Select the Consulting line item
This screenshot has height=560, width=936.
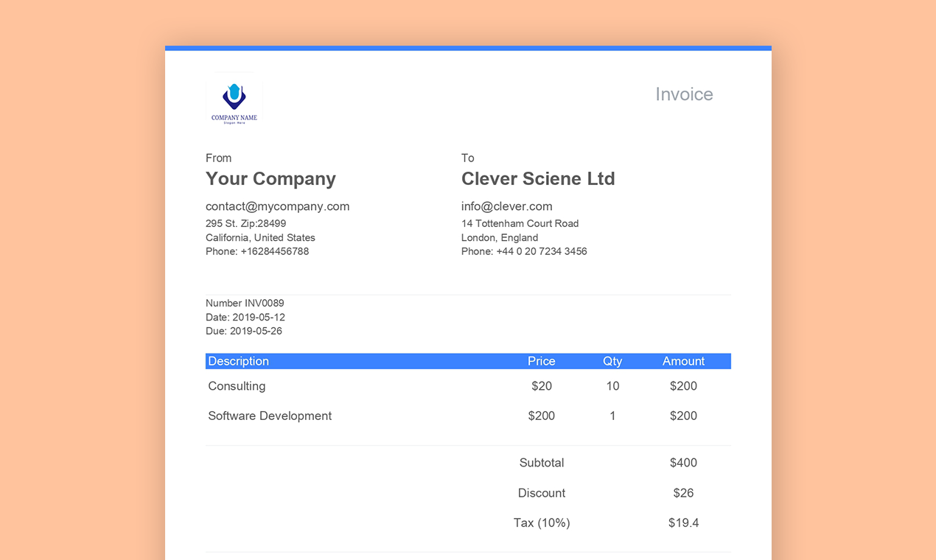click(237, 386)
